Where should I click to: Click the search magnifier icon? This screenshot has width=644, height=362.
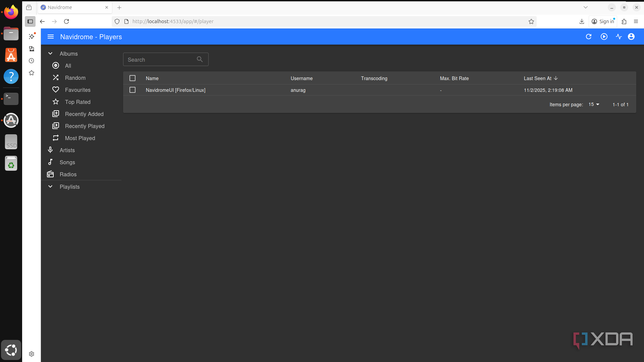200,59
